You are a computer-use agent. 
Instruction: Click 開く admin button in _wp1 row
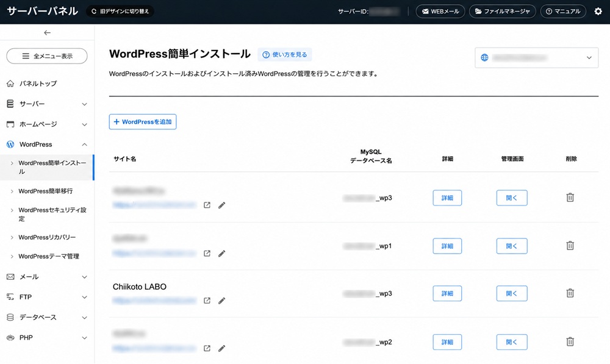pyautogui.click(x=512, y=246)
